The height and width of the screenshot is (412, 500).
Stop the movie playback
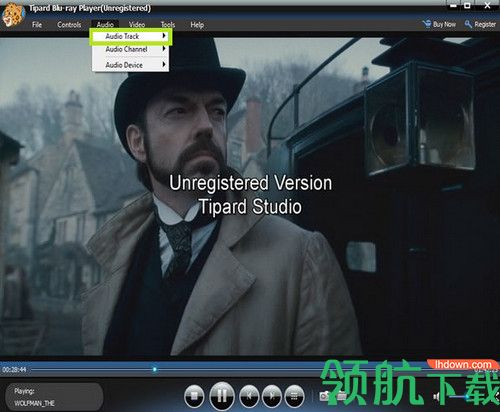(x=194, y=396)
